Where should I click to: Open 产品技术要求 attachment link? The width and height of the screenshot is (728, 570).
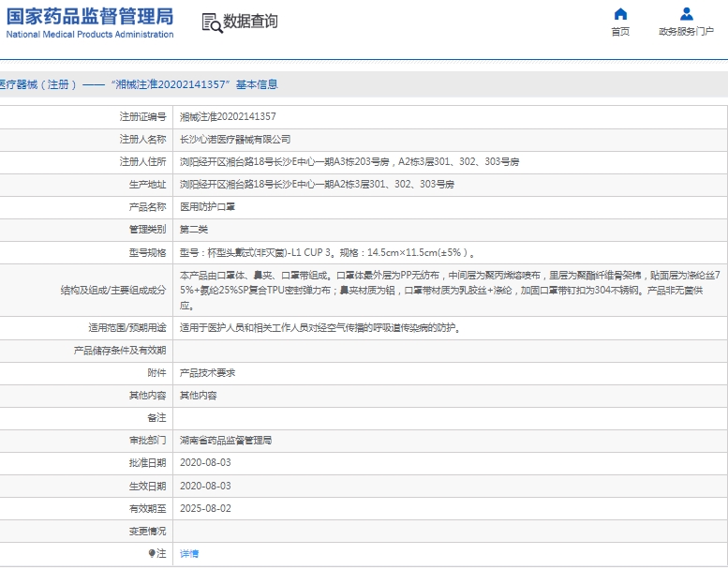tap(207, 372)
